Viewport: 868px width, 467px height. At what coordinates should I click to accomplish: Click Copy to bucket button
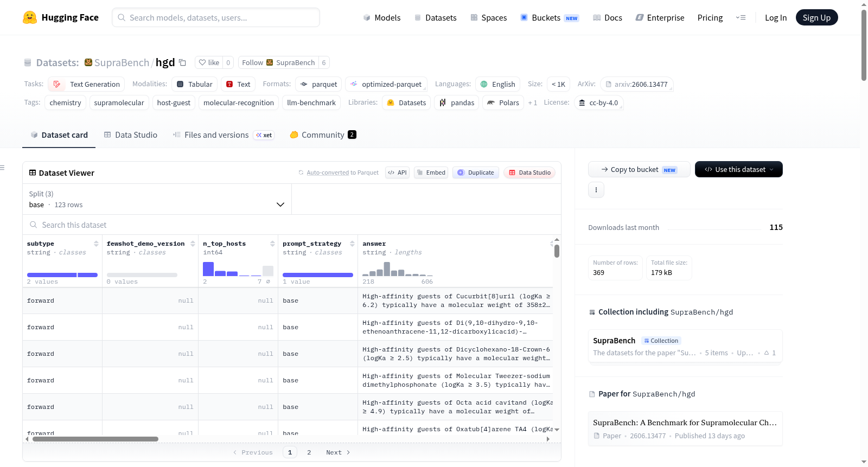[x=639, y=169]
